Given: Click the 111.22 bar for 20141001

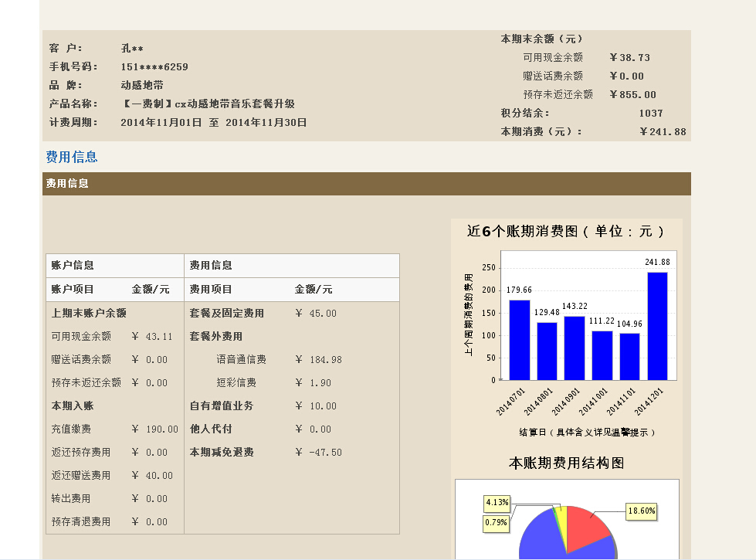Looking at the screenshot, I should click(x=602, y=355).
